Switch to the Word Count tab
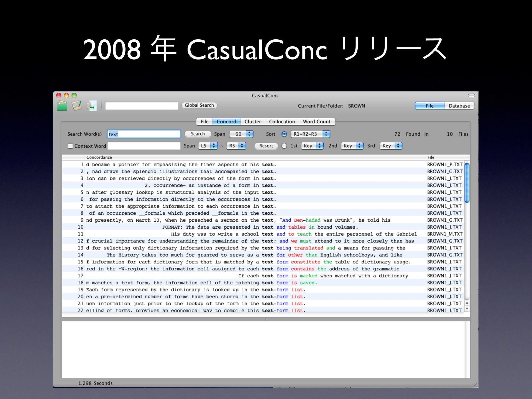 coord(316,122)
